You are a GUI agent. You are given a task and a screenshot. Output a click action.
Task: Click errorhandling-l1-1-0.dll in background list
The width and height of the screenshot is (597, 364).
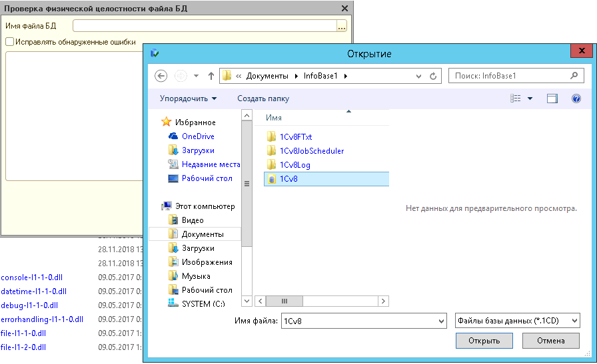point(42,319)
